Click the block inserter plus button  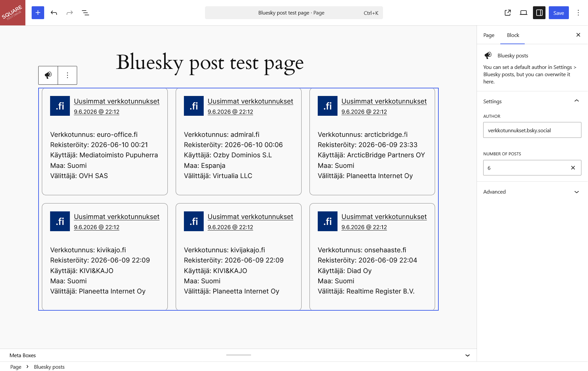(38, 13)
